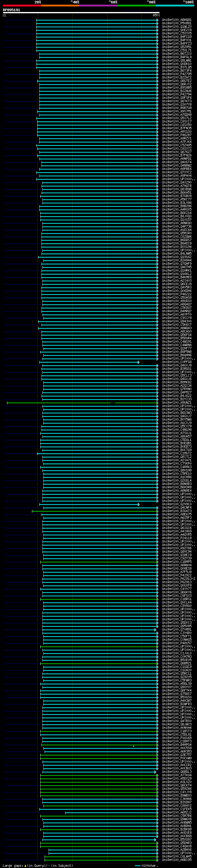Click label UniRef100_B8MK82
Viewport: 197px width, 868px height.
(x=176, y=382)
